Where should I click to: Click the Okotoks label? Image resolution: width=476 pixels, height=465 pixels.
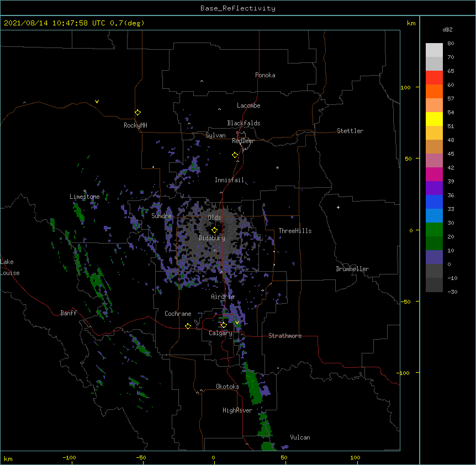pyautogui.click(x=228, y=387)
